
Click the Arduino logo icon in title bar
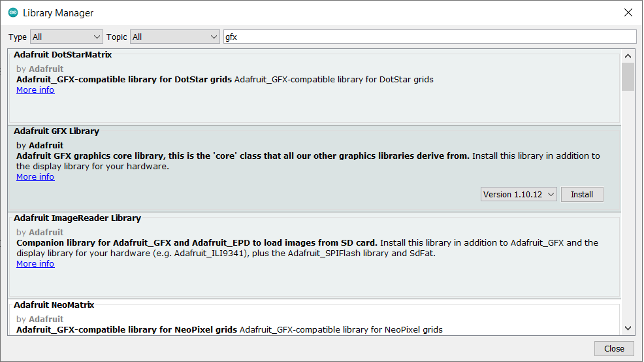[x=13, y=12]
